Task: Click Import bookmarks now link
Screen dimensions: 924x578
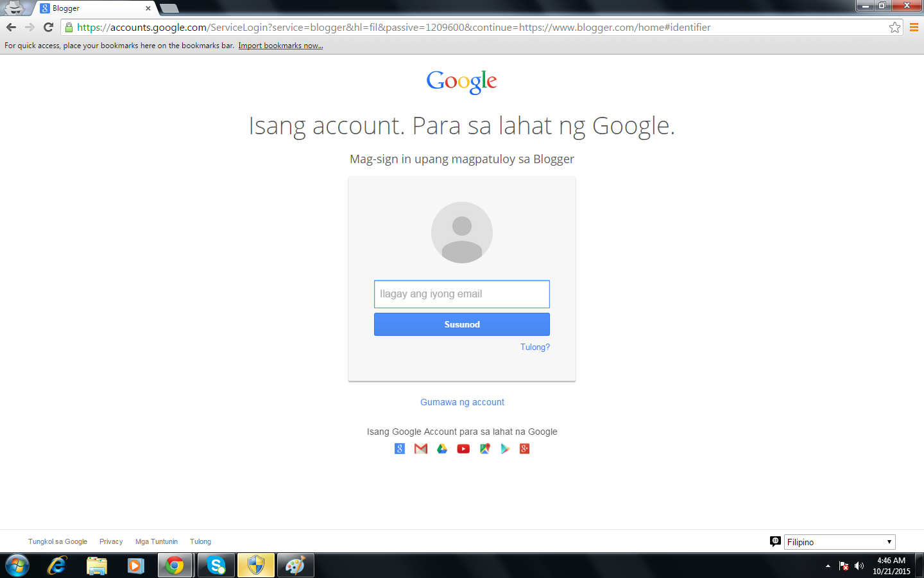Action: [x=280, y=46]
